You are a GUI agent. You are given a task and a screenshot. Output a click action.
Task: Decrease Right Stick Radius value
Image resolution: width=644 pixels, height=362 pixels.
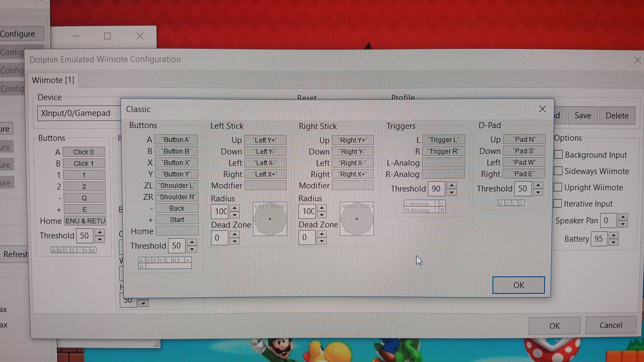322,215
